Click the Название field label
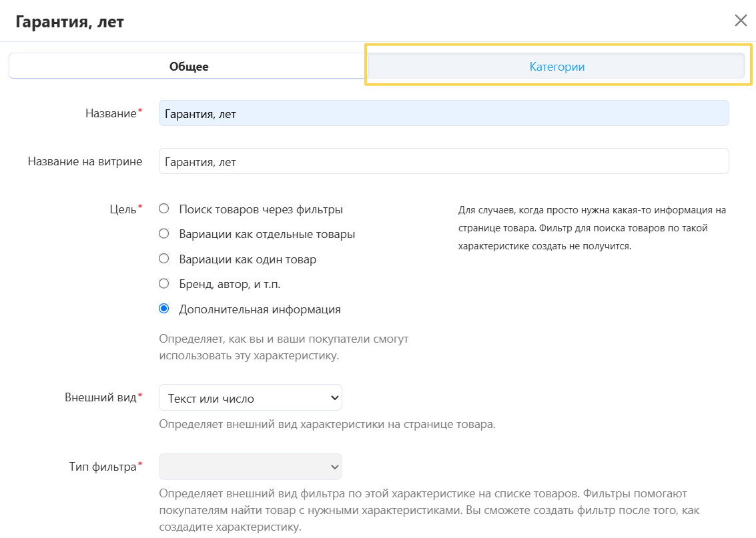756x538 pixels. pos(111,113)
